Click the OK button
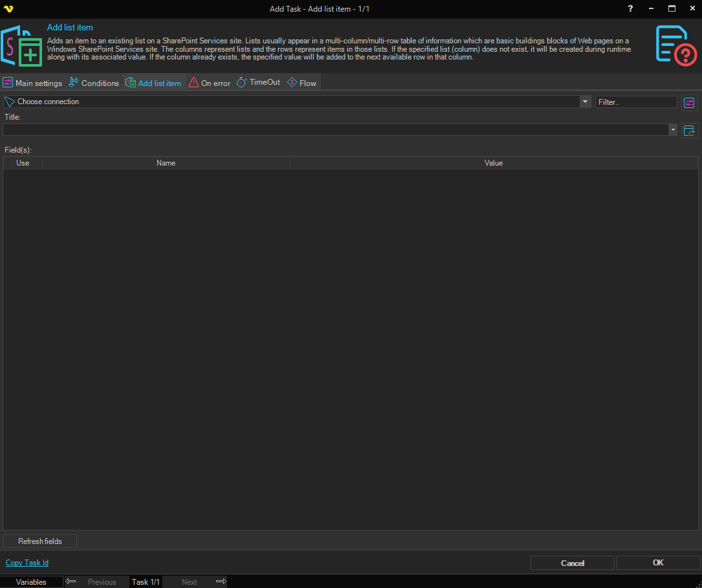 (x=658, y=563)
